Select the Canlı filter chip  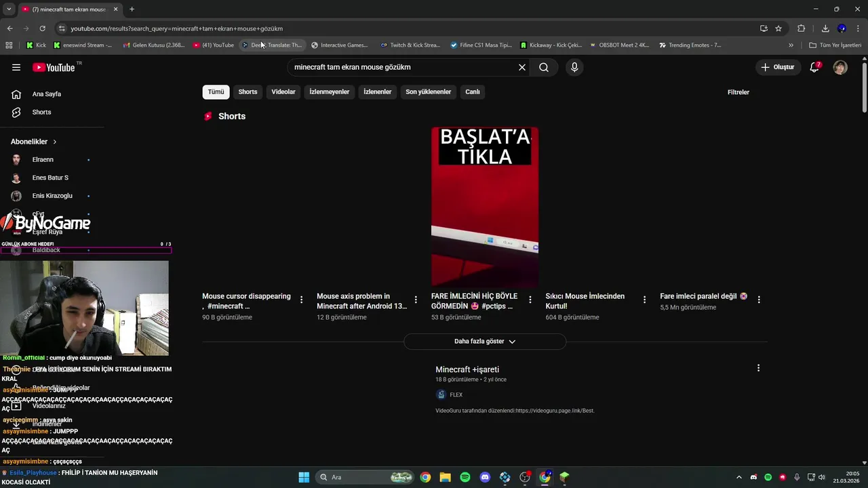click(473, 92)
